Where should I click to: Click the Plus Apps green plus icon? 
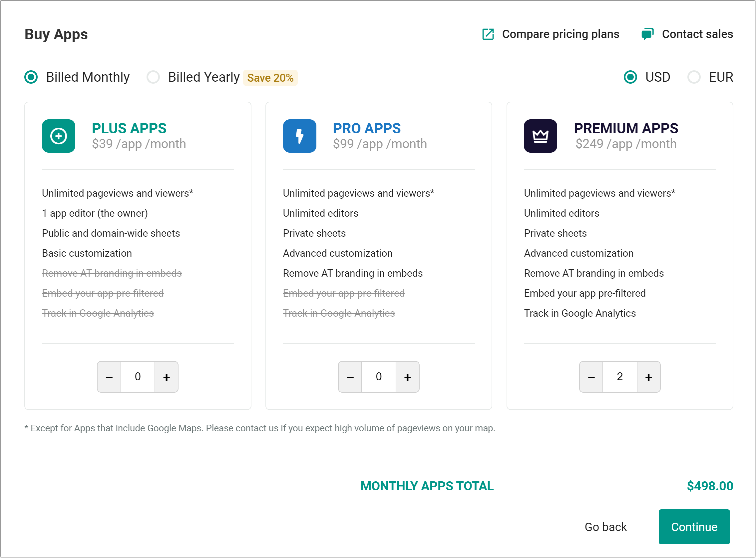tap(59, 136)
